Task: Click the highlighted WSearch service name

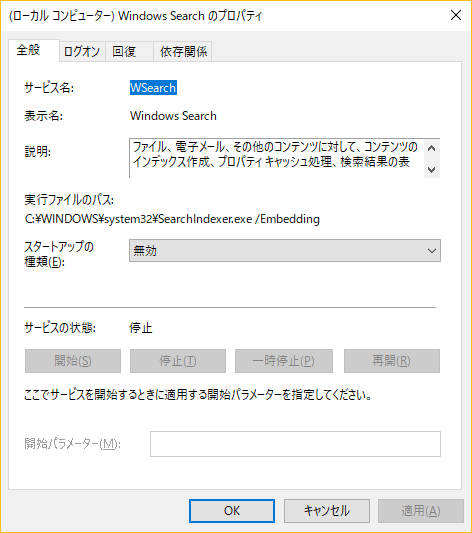Action: point(153,88)
